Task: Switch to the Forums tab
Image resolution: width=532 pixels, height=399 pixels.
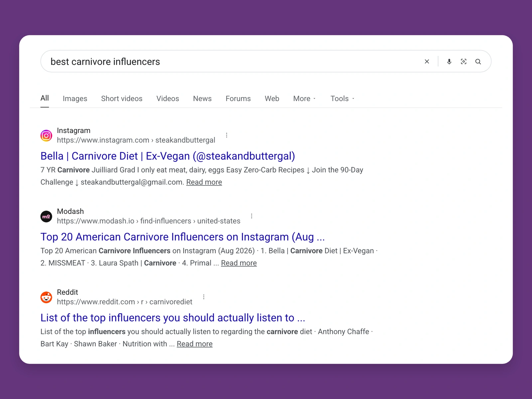Action: pos(238,98)
